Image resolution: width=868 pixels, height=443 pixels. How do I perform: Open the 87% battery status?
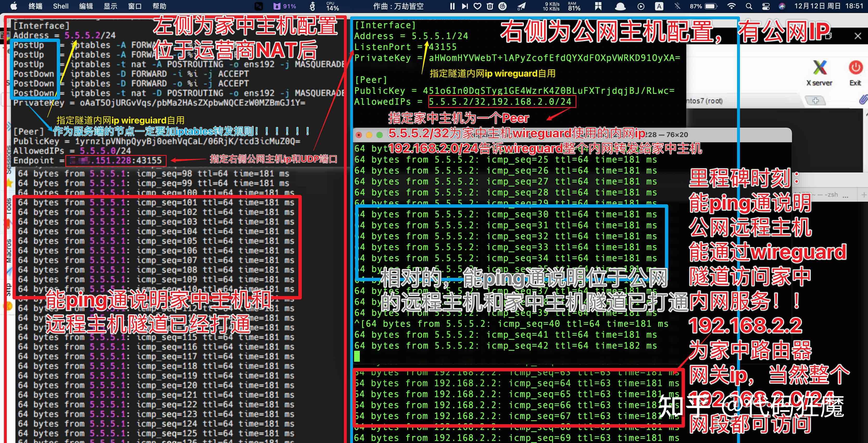tap(704, 6)
